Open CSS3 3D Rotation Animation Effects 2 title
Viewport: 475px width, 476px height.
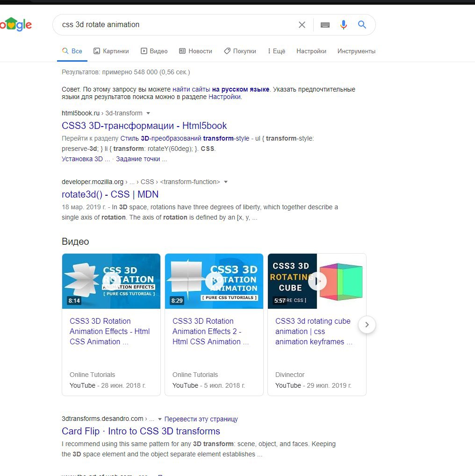(210, 331)
